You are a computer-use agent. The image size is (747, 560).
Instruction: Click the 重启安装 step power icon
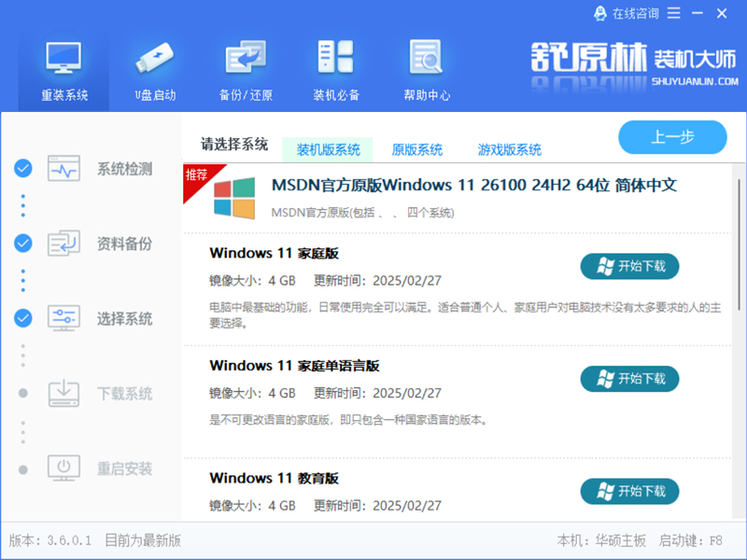[x=63, y=469]
